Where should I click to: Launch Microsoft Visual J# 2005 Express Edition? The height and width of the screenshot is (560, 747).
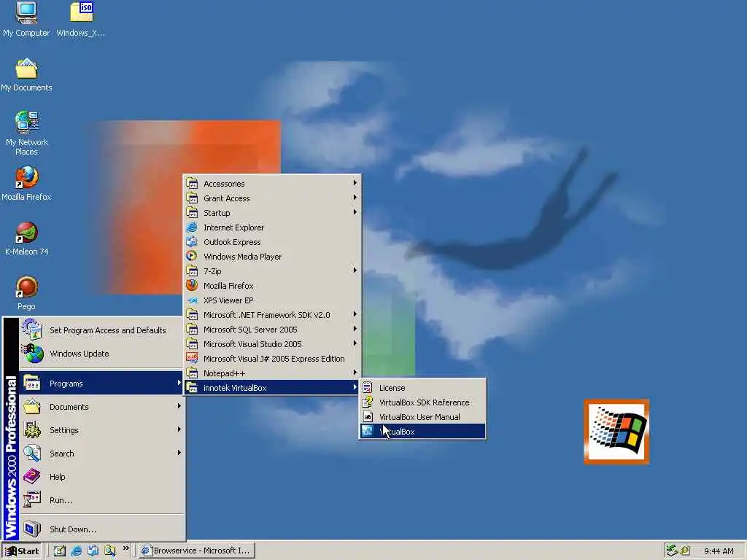point(272,359)
